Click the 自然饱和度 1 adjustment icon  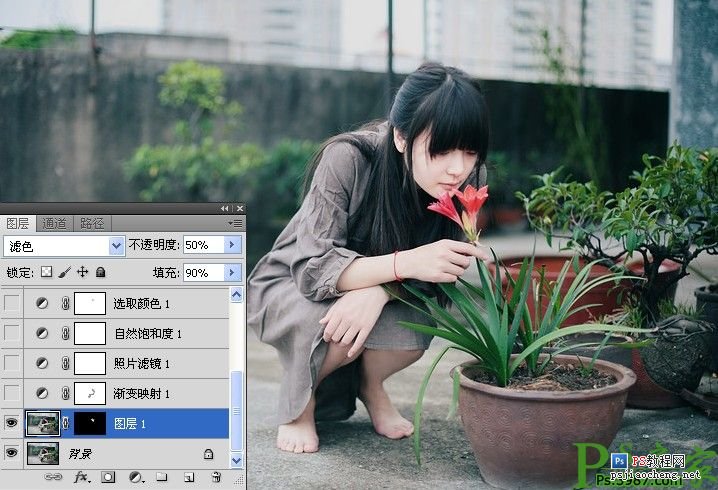point(42,333)
